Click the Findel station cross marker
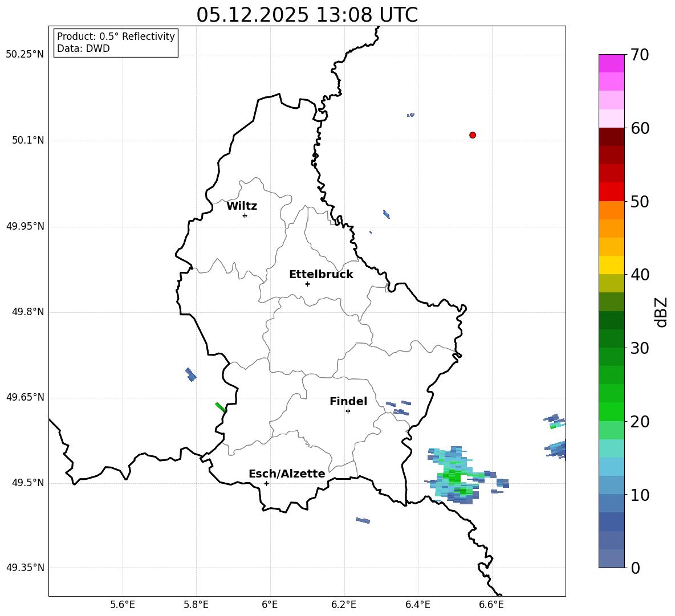This screenshot has height=616, width=675. click(x=348, y=411)
